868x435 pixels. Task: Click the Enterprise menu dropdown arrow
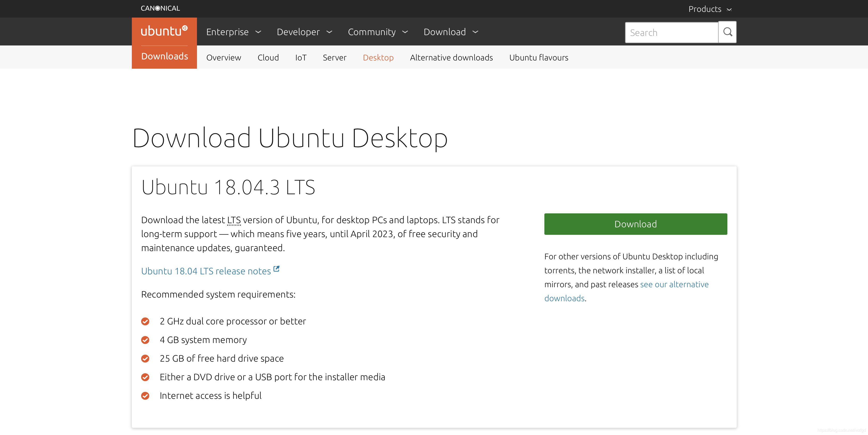(x=259, y=32)
